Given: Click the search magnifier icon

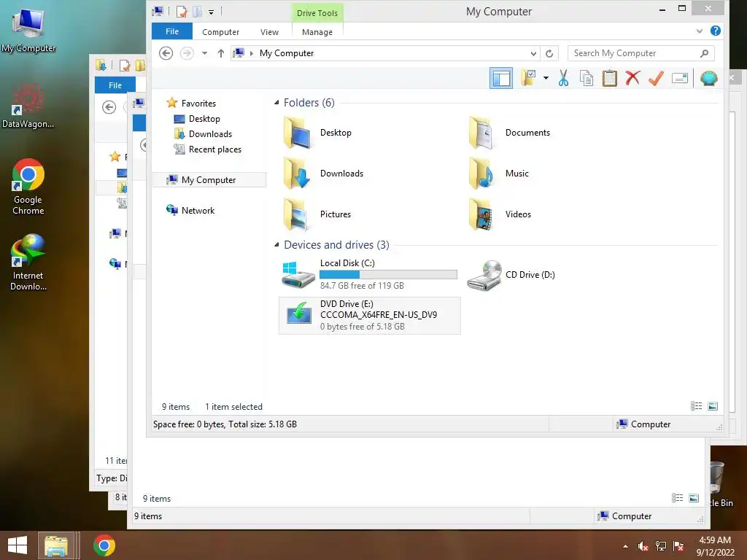Looking at the screenshot, I should tap(705, 53).
